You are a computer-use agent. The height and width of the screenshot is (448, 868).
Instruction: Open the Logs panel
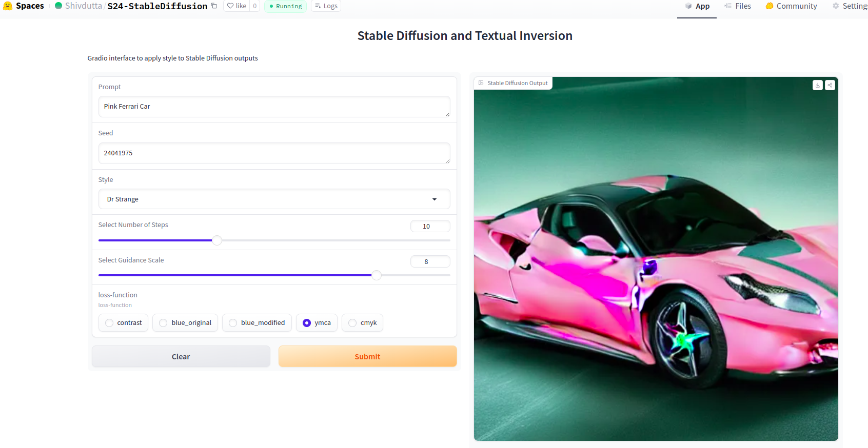click(x=326, y=6)
